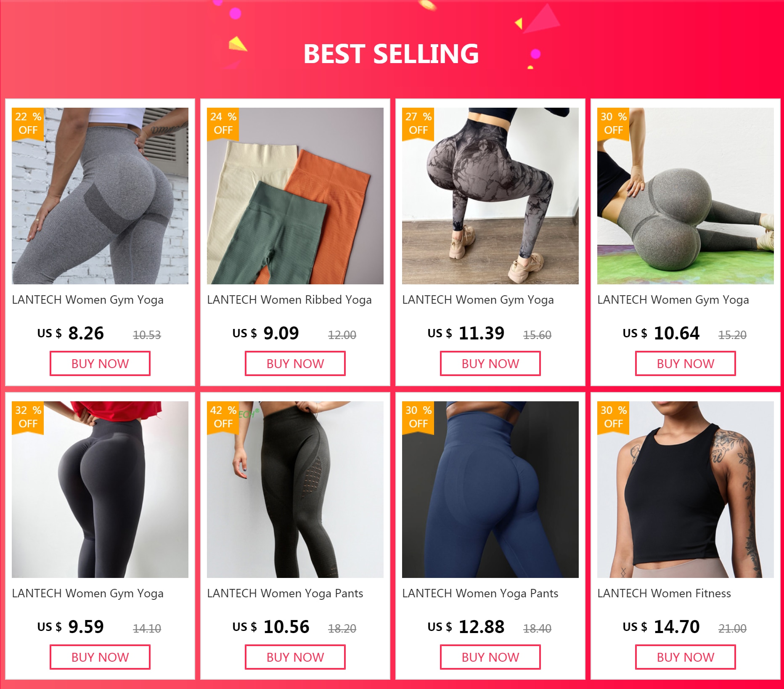The height and width of the screenshot is (689, 784).
Task: Open the navy blue leggings product image
Action: [490, 490]
